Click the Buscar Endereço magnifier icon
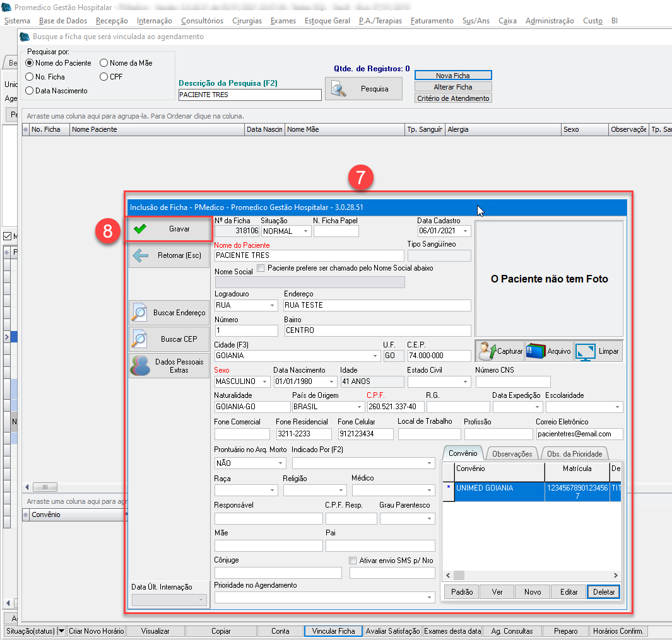 click(x=139, y=313)
